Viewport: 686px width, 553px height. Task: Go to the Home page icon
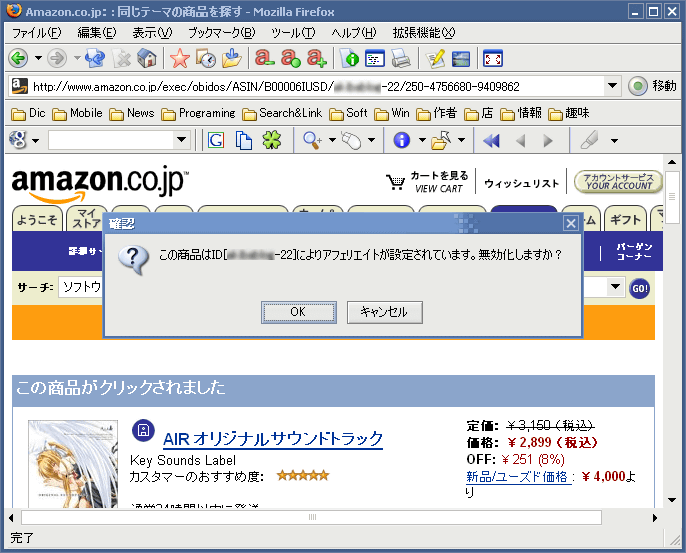(x=147, y=58)
